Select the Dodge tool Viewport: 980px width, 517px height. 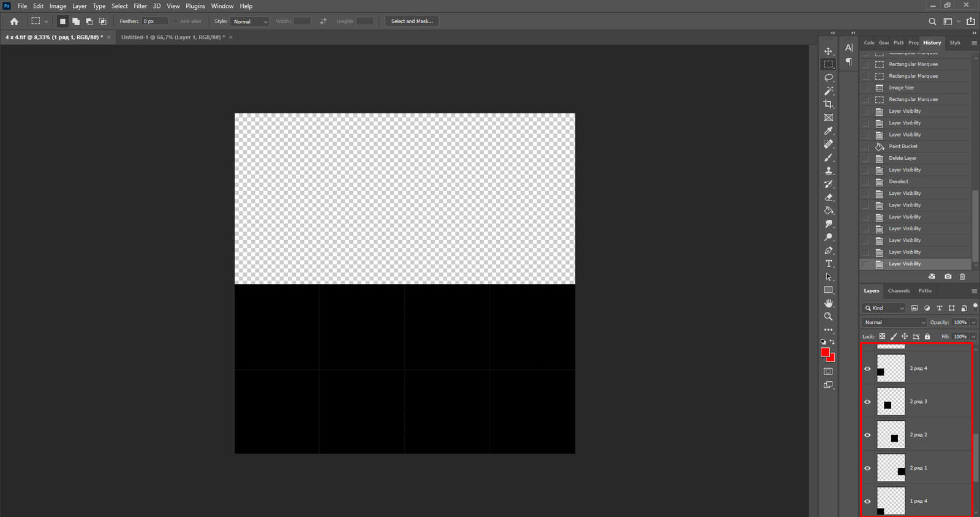coord(828,237)
